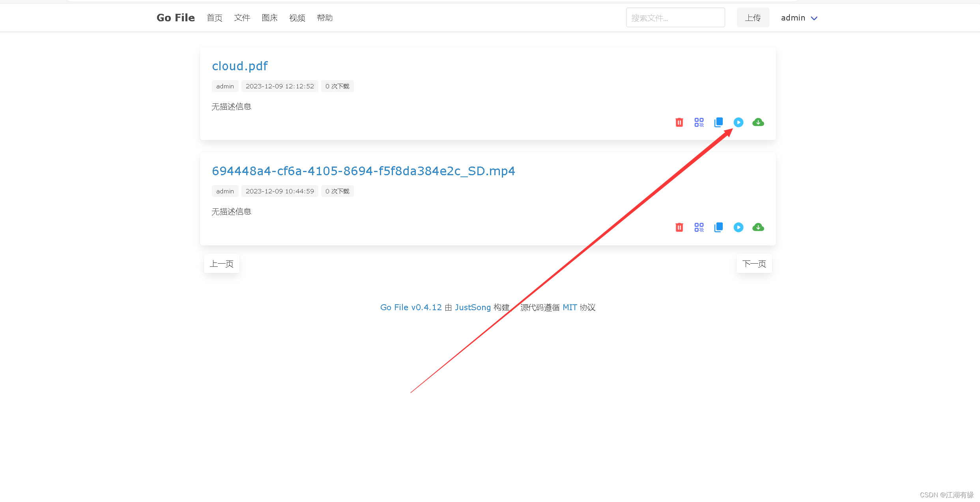The width and height of the screenshot is (980, 502).
Task: Open the 首页 home menu item
Action: click(215, 18)
